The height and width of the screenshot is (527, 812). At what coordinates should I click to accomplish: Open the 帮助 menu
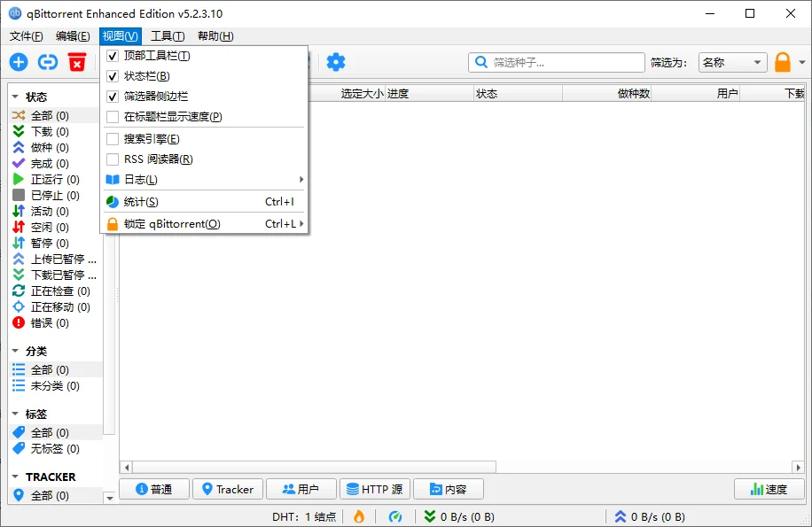[215, 36]
